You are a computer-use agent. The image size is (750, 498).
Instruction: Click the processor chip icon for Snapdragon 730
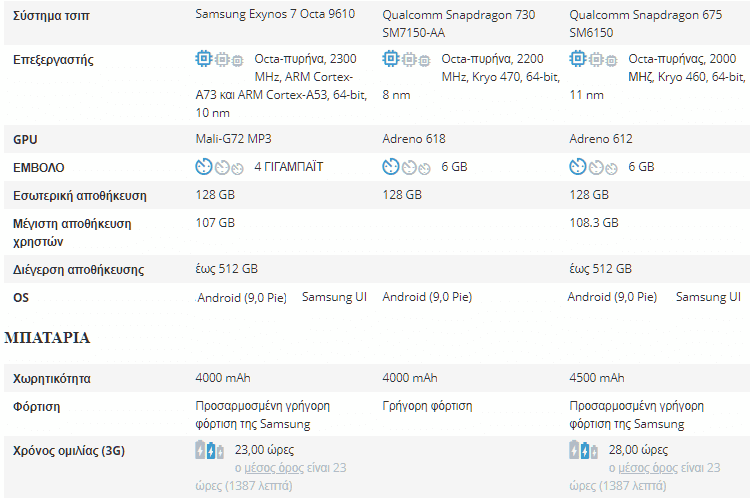[406, 59]
